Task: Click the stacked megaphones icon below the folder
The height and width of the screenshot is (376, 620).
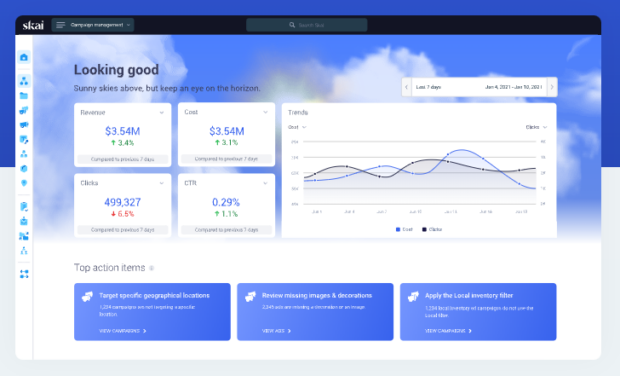Action: click(x=24, y=110)
